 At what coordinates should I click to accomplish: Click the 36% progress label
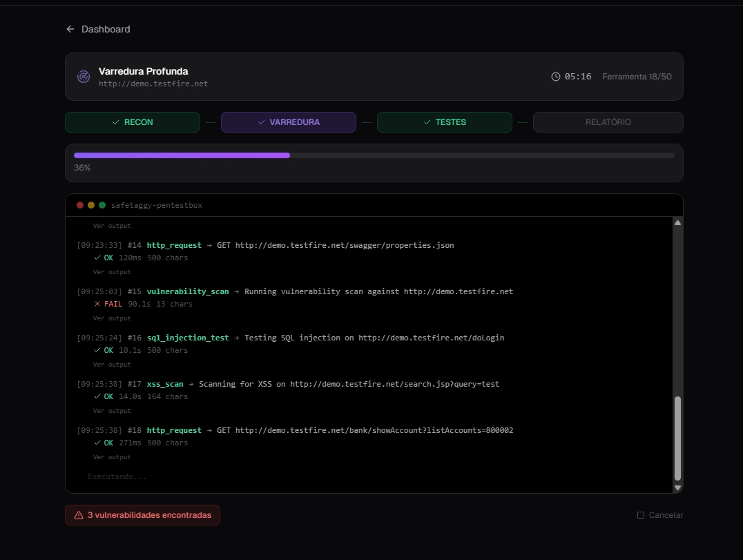tap(82, 168)
